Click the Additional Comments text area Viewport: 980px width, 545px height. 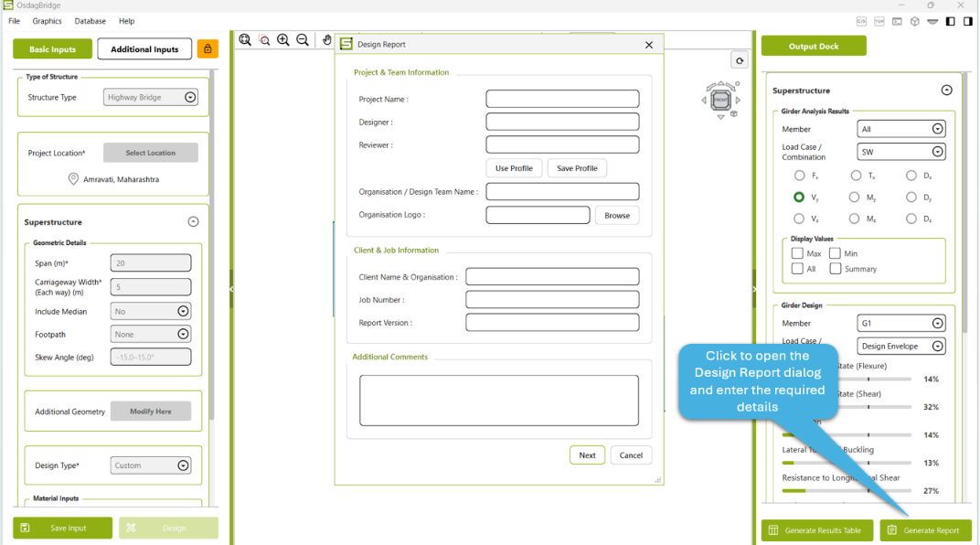499,401
